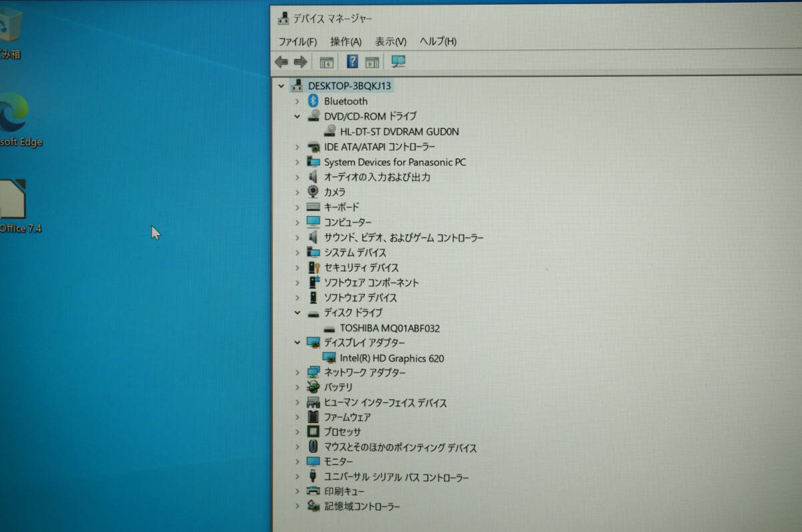The height and width of the screenshot is (532, 802).
Task: Click the Forward arrow in Device Manager toolbar
Action: [300, 62]
